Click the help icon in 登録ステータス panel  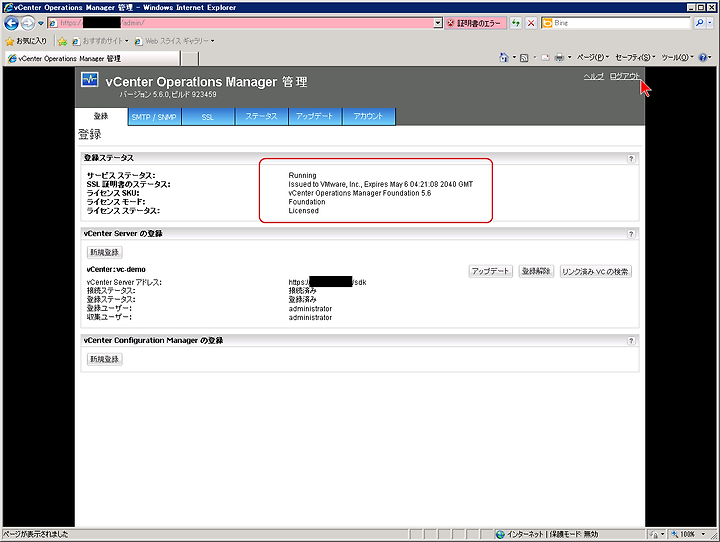coord(631,158)
